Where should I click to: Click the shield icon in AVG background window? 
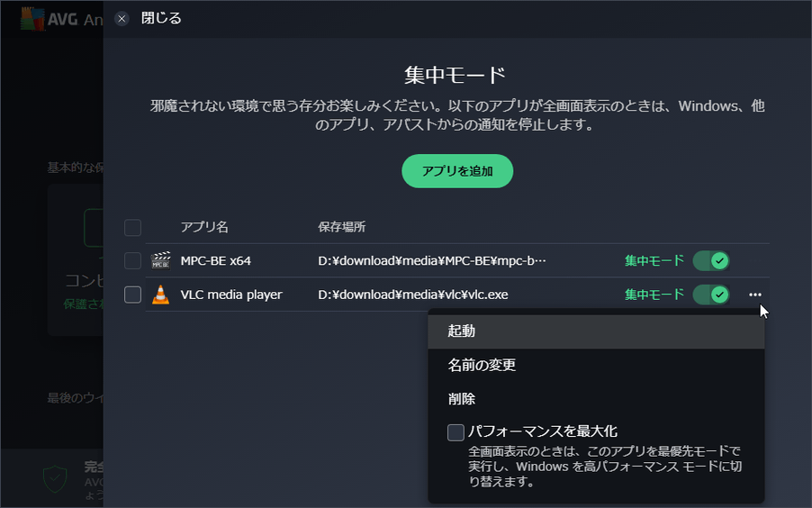55,479
